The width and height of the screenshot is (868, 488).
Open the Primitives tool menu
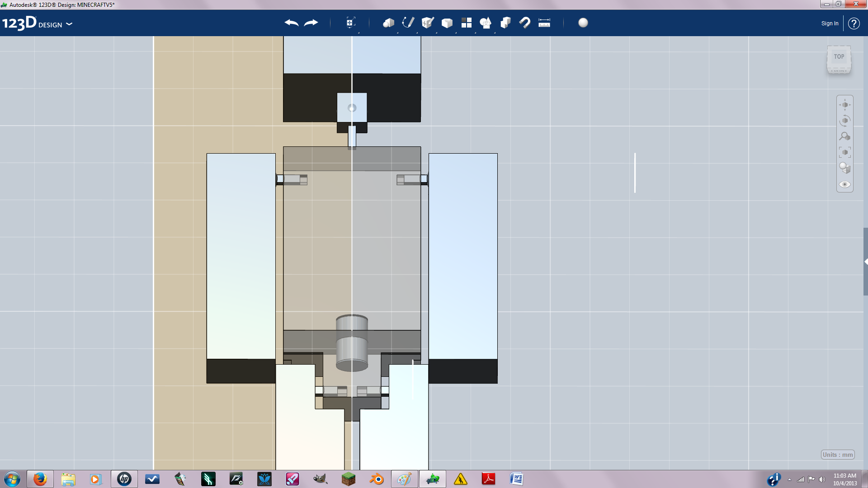388,23
